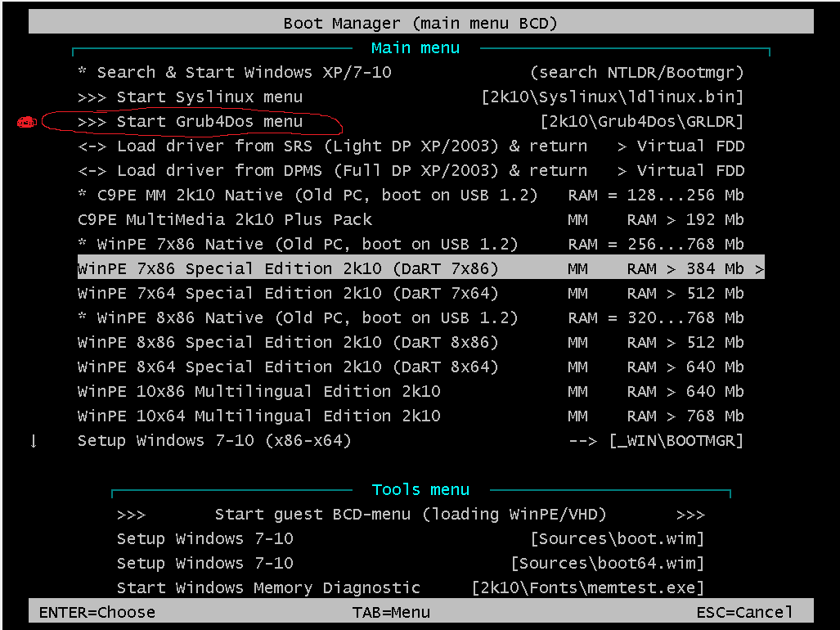The width and height of the screenshot is (840, 630).
Task: Select Search & Start Windows XP/7-10
Action: (235, 73)
